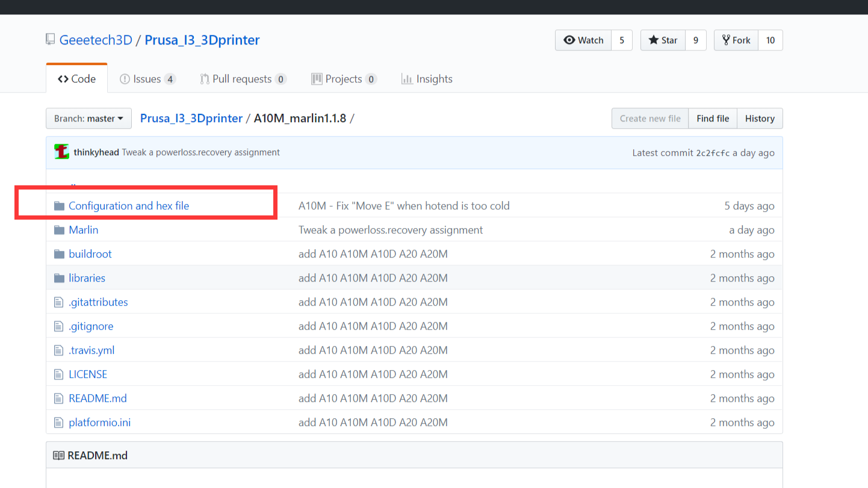This screenshot has height=488, width=868.
Task: Click the Find file button
Action: (713, 119)
